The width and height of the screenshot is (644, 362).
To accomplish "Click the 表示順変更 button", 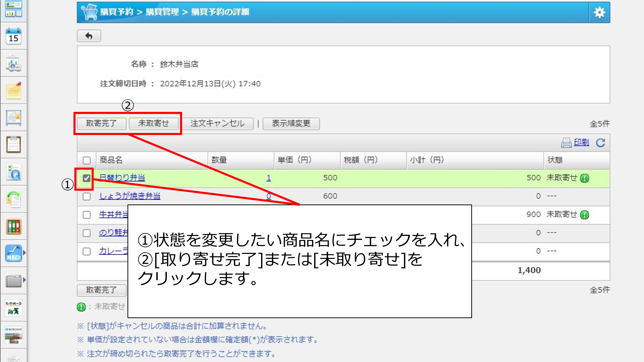I will [291, 123].
